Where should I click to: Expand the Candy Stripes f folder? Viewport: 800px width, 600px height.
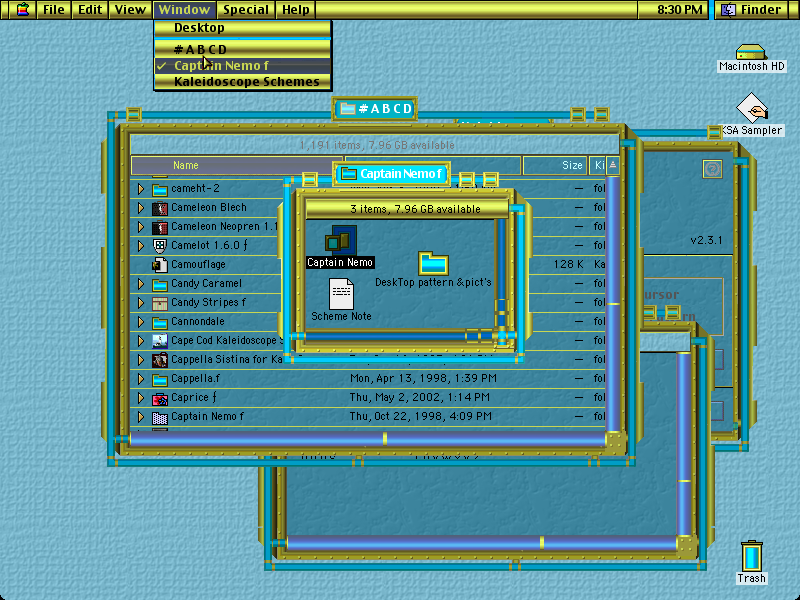pos(141,303)
